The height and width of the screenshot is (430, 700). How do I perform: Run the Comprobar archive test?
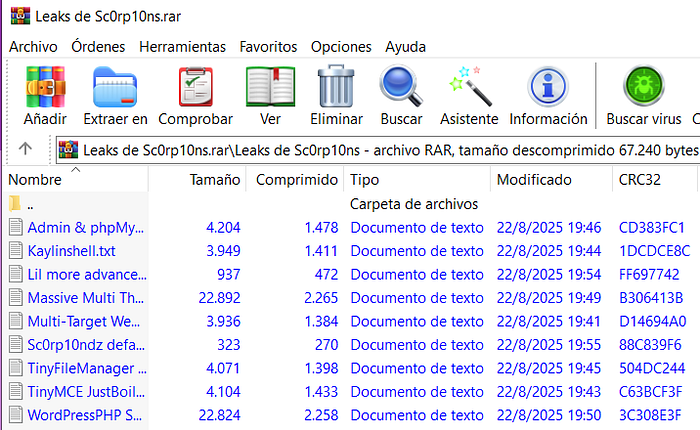(x=196, y=87)
